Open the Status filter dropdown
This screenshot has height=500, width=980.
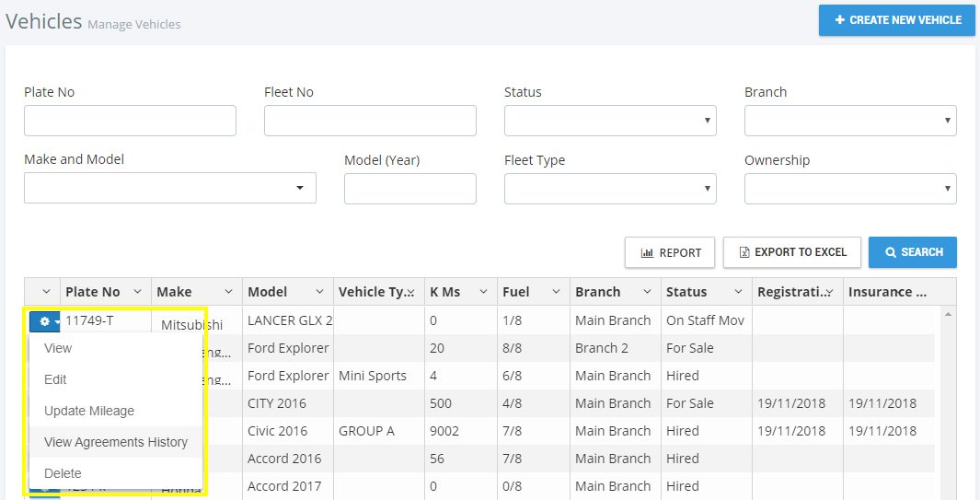coord(610,121)
